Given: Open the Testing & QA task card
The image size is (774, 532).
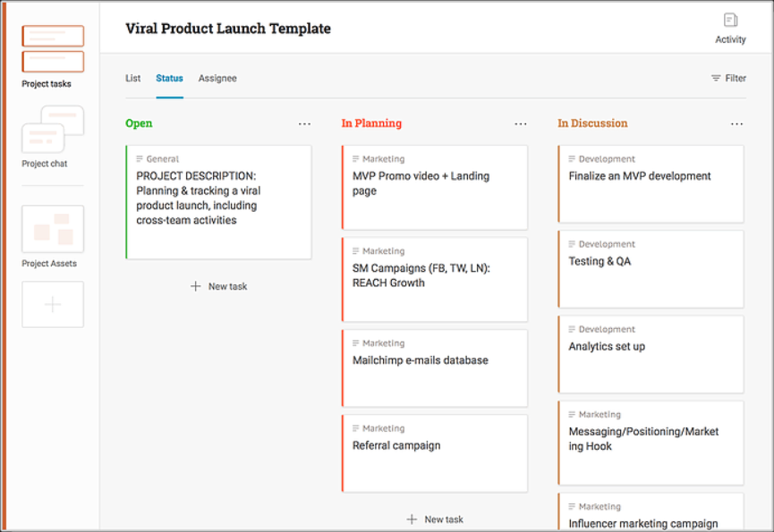Looking at the screenshot, I should click(x=651, y=269).
